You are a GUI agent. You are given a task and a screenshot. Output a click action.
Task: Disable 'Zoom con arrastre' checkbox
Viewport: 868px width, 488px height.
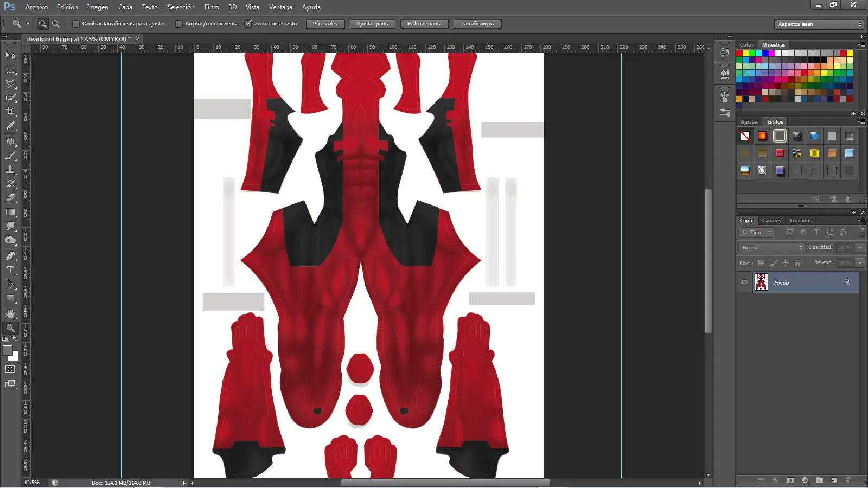point(248,24)
